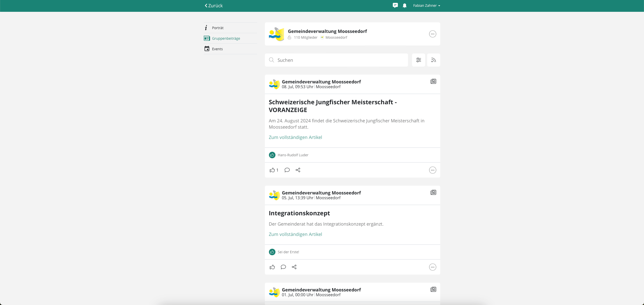Click the green likes badge beside Hans-Rudolf Luder
The width and height of the screenshot is (644, 305).
pos(272,155)
